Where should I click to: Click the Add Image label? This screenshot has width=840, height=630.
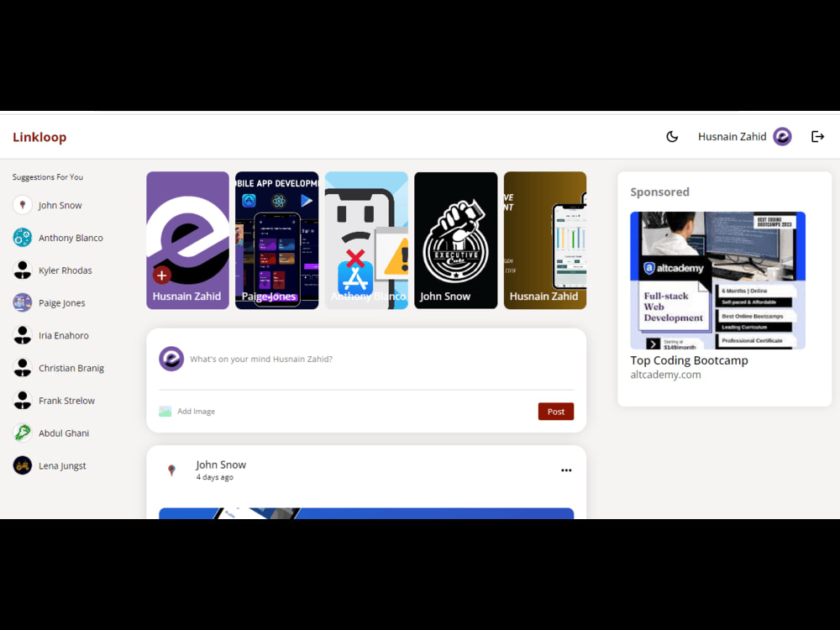[x=196, y=412]
